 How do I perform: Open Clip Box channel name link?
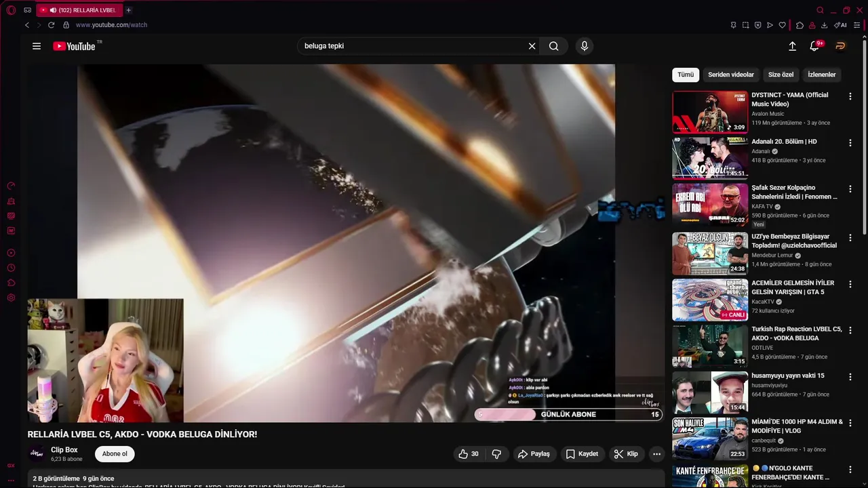(x=64, y=450)
